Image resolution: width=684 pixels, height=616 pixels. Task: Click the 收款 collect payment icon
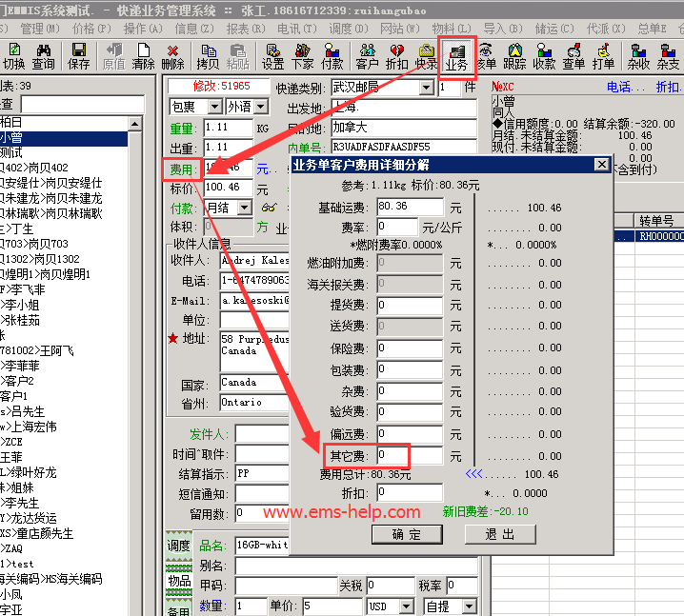tap(544, 57)
